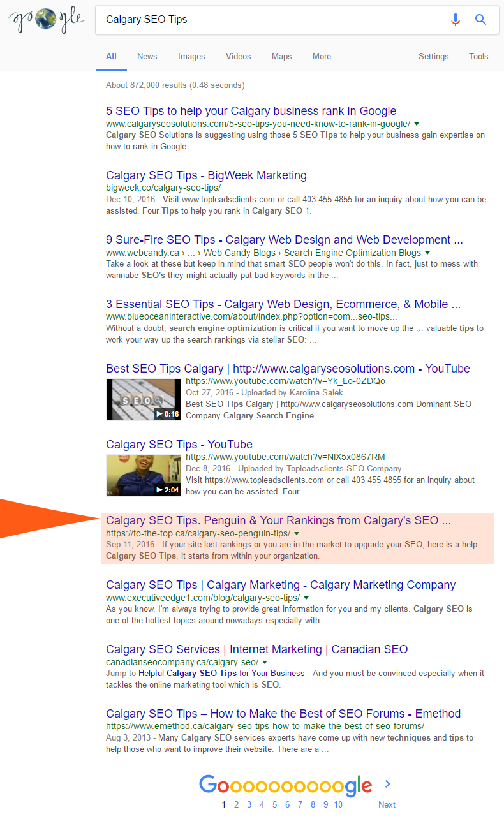
Task: Open '3 Essential SEO Tips' result
Action: [283, 304]
